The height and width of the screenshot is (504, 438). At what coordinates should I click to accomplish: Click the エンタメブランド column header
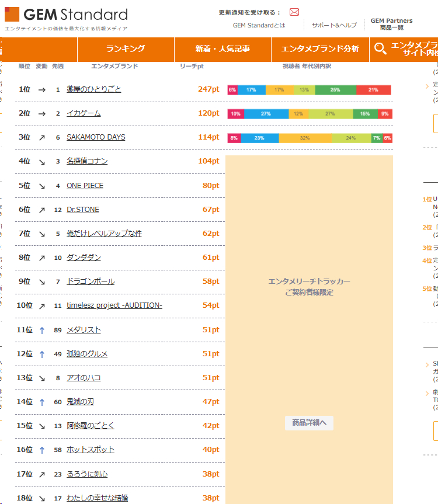(x=114, y=66)
